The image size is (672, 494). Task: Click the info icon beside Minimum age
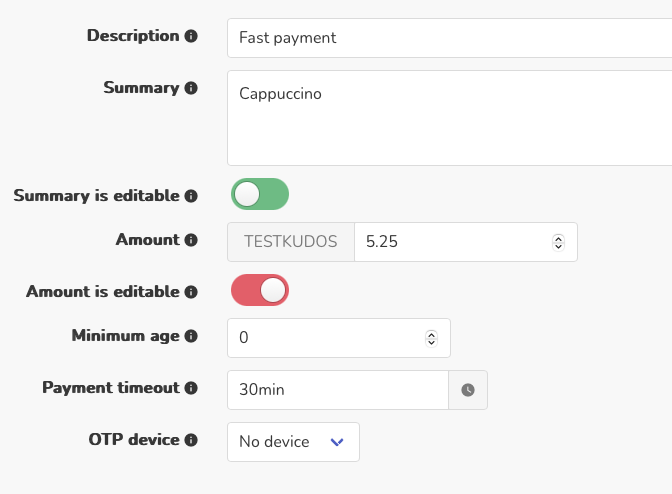191,336
